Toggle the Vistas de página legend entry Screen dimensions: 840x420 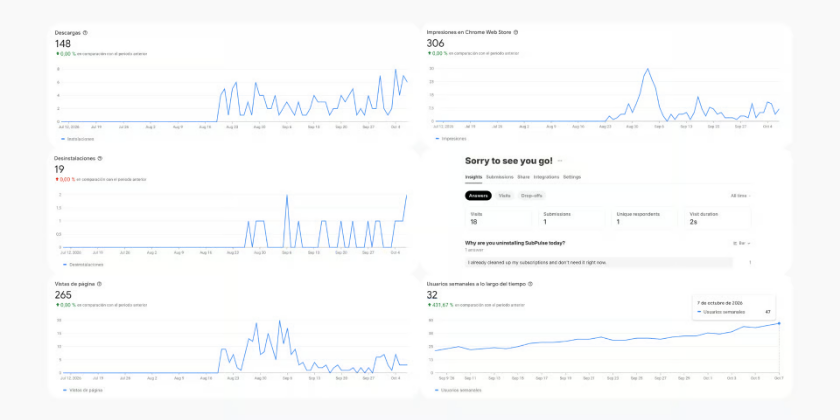[x=82, y=390]
